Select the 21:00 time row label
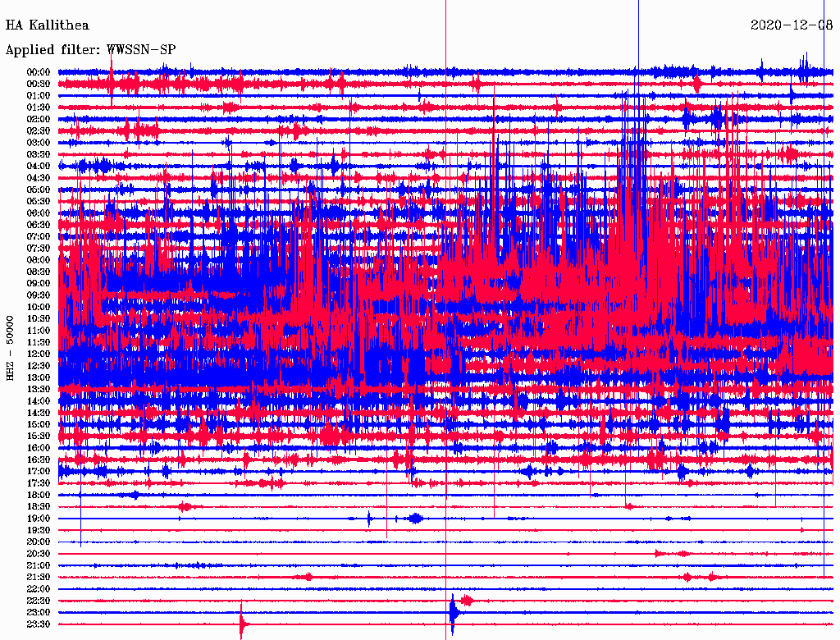This screenshot has height=640, width=840. tap(39, 565)
